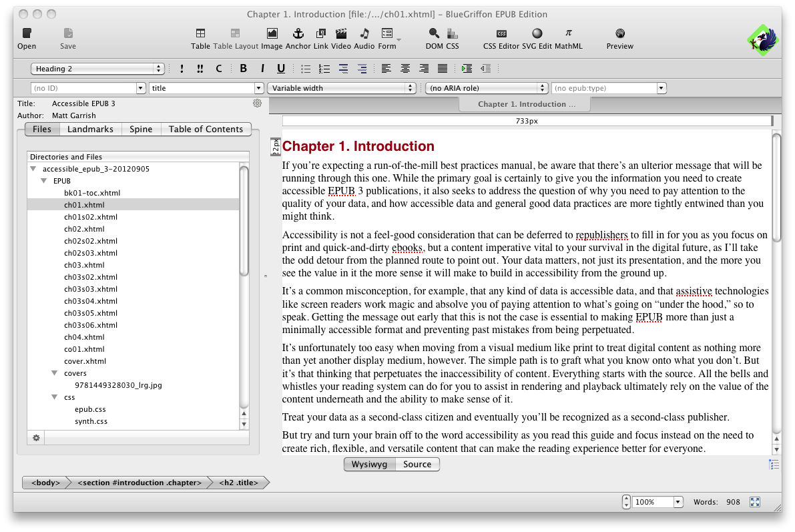Click the gear icon below the file list
The height and width of the screenshot is (532, 795).
(x=37, y=438)
